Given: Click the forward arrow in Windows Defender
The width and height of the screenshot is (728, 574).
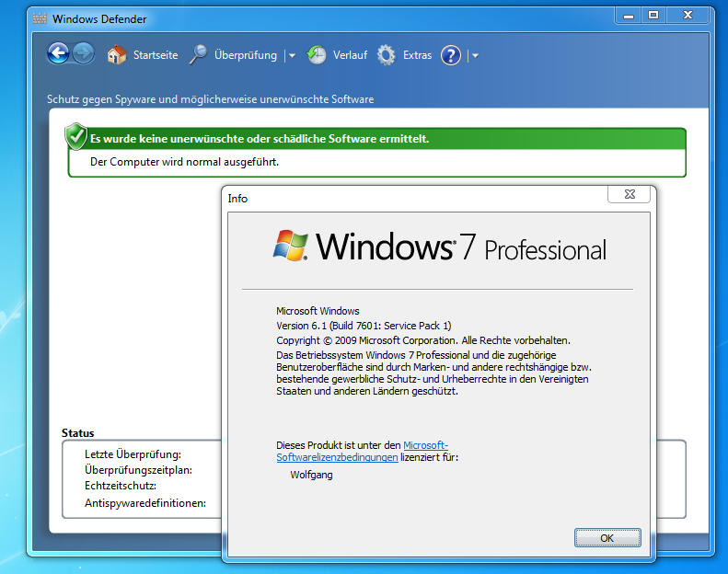Looking at the screenshot, I should click(84, 54).
